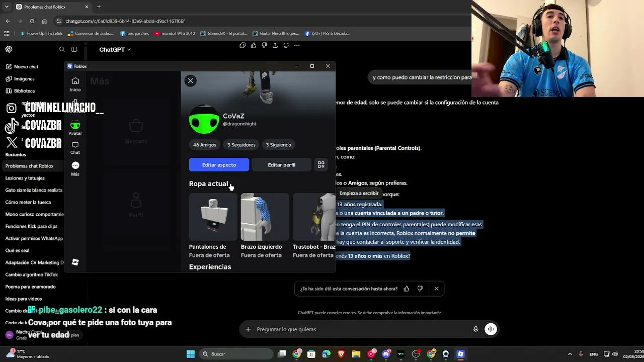
Task: Copy the ChatGPT response with the copy icon
Action: coord(243,45)
